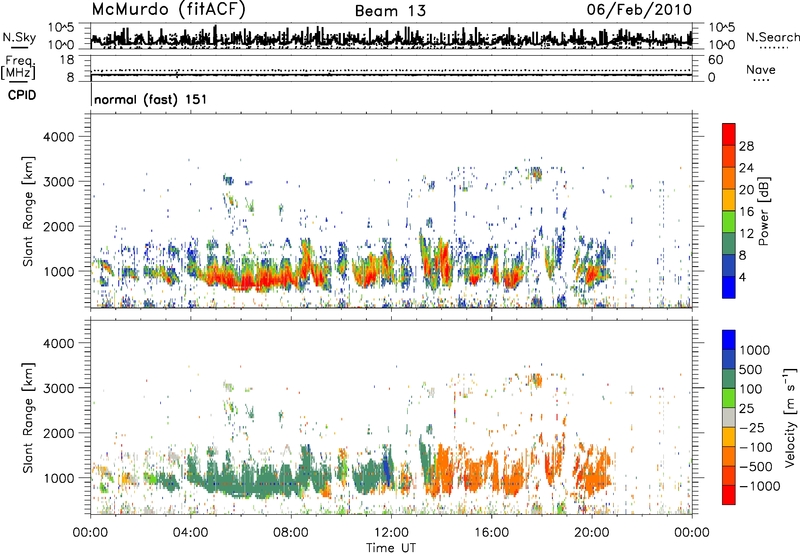
Task: Click the 'Slant Range [km]' label of power panel
Action: pyautogui.click(x=28, y=211)
